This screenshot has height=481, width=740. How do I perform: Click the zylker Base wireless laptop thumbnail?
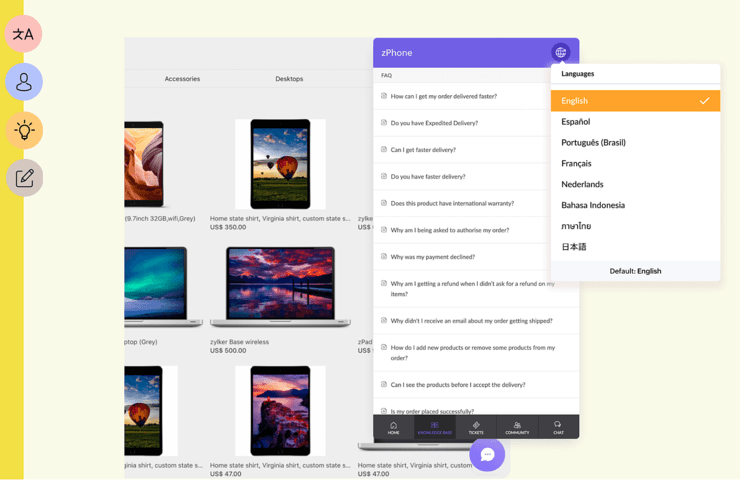click(x=280, y=287)
